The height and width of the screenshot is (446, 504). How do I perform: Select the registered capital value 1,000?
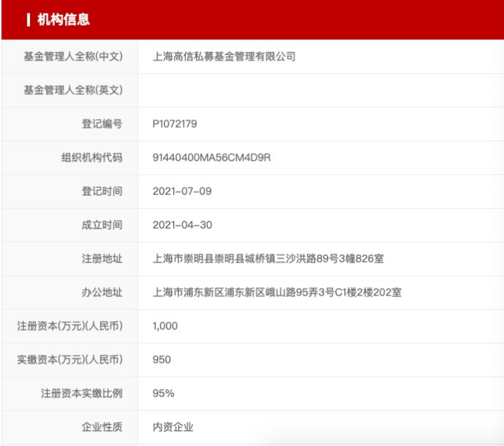165,326
